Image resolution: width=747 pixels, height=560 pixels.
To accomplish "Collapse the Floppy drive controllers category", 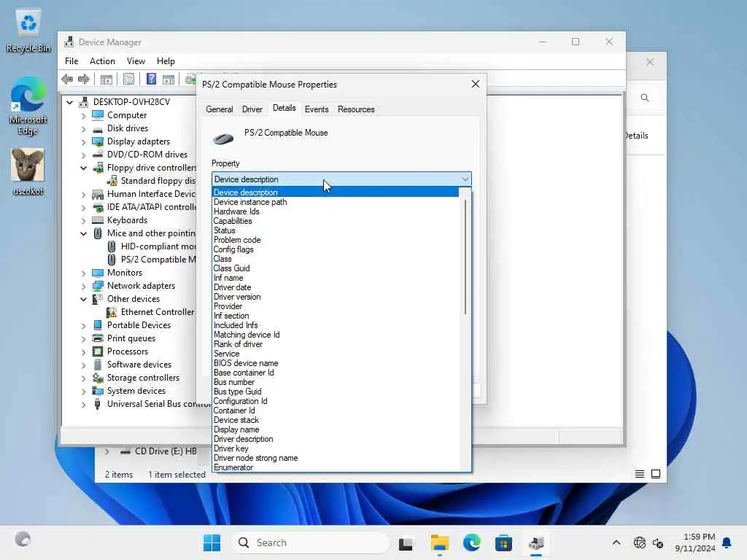I will pyautogui.click(x=83, y=168).
